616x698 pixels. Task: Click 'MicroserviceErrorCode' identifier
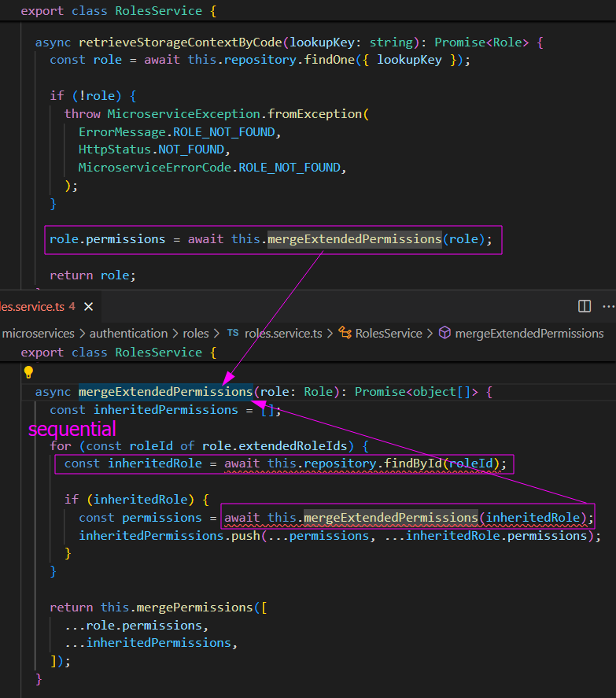click(155, 168)
